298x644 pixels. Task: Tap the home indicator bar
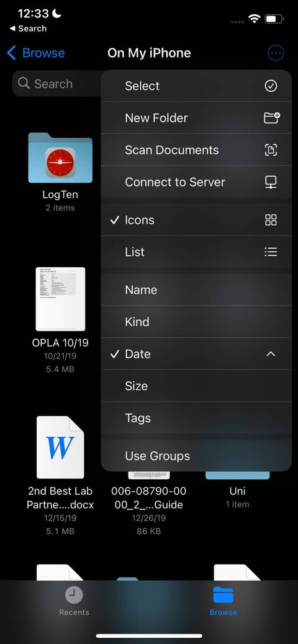tap(149, 636)
